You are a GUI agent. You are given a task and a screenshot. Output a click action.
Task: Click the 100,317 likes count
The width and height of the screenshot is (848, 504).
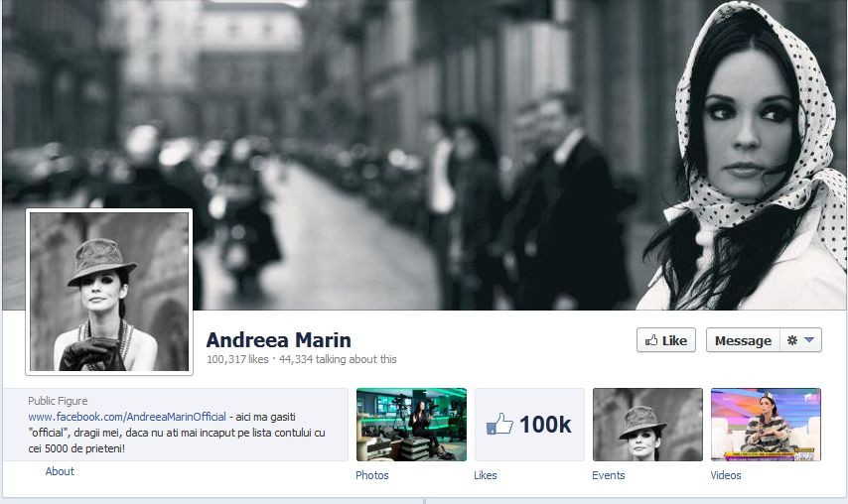[x=238, y=359]
